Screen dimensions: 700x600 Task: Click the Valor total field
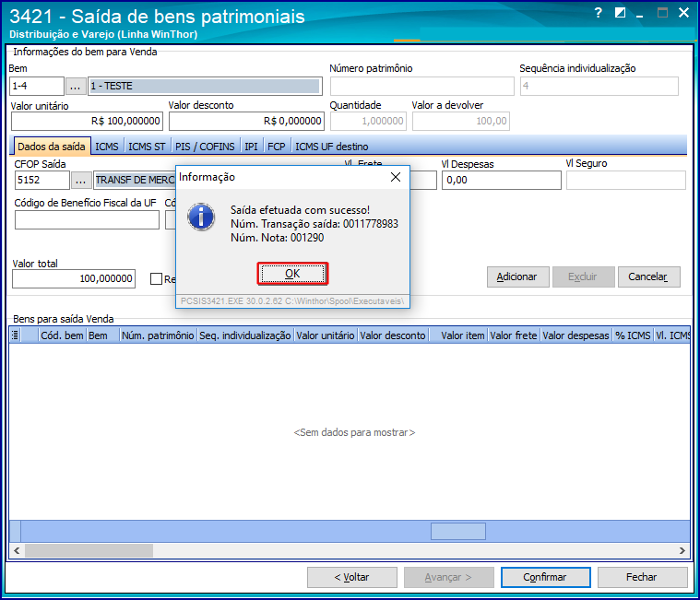(x=74, y=279)
